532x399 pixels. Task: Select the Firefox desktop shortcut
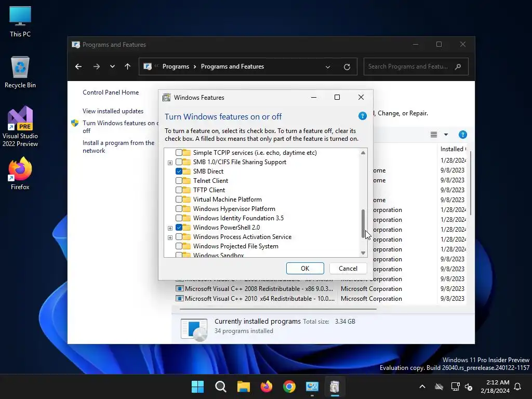[20, 174]
